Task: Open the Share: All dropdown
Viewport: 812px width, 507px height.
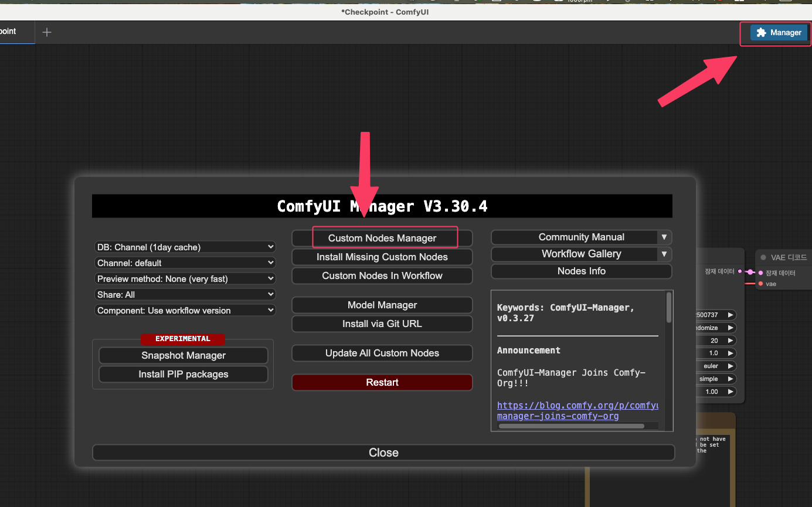Action: pyautogui.click(x=185, y=294)
